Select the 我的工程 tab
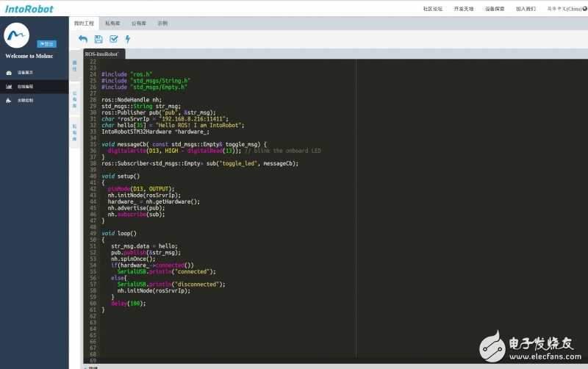 pyautogui.click(x=86, y=24)
